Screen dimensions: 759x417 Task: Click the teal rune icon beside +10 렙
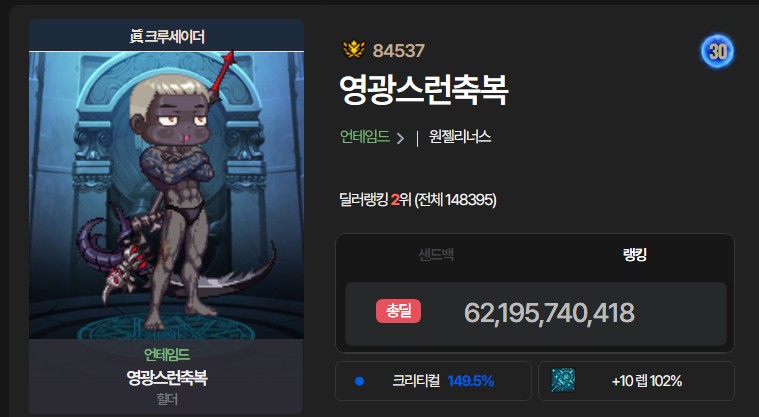tap(563, 380)
